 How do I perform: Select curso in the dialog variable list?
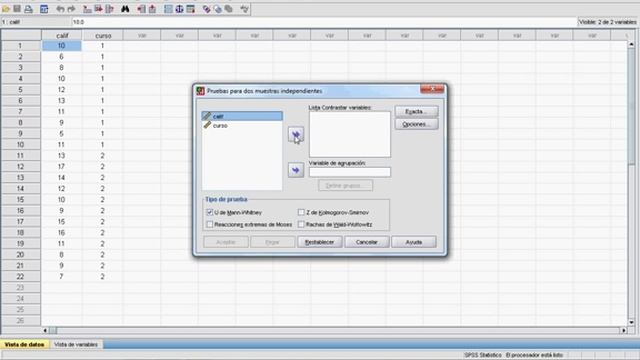(x=242, y=126)
